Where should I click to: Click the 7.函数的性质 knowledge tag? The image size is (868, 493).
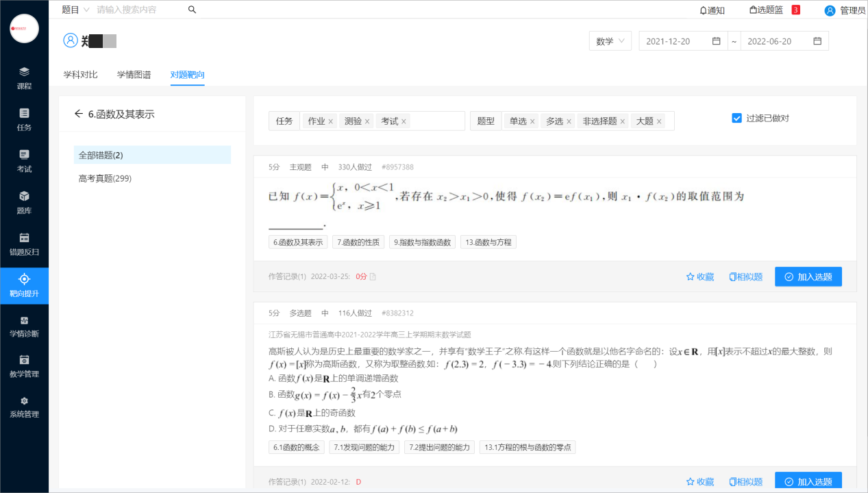(x=358, y=242)
